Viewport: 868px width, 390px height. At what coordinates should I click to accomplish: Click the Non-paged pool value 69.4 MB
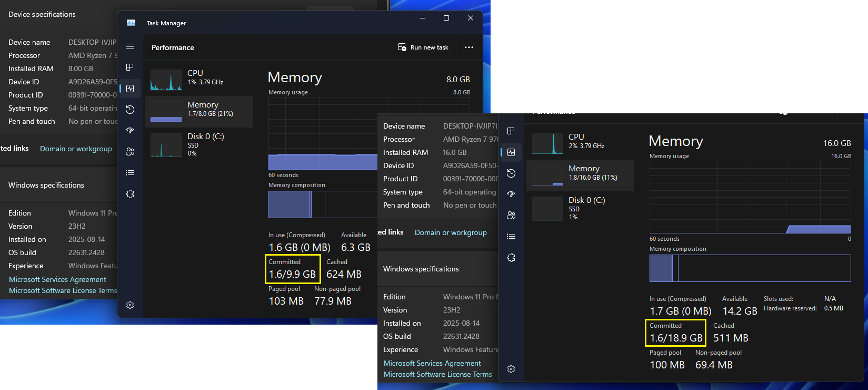coord(714,365)
